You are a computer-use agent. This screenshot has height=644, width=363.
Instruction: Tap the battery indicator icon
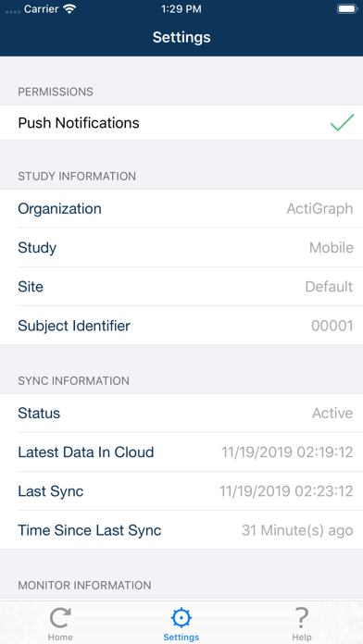coord(347,9)
